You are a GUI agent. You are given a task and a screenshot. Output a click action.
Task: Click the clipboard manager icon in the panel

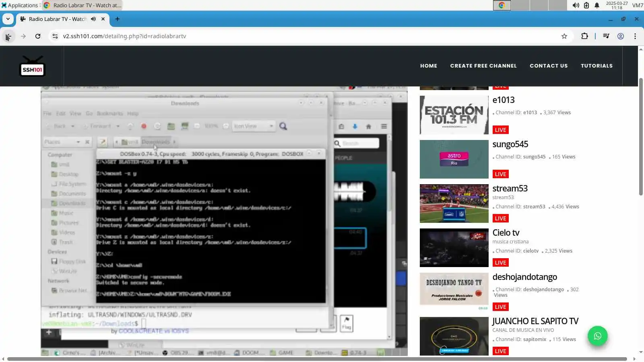586,5
